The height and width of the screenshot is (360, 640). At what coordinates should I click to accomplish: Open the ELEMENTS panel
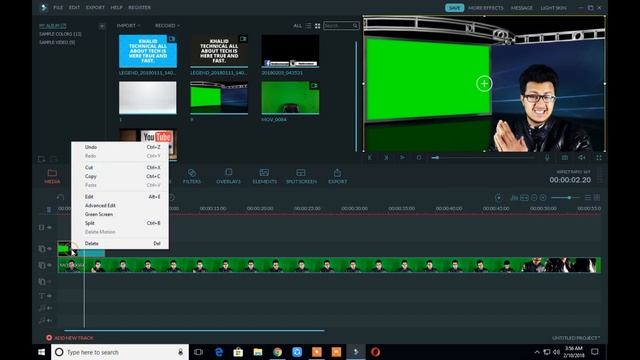coord(264,176)
